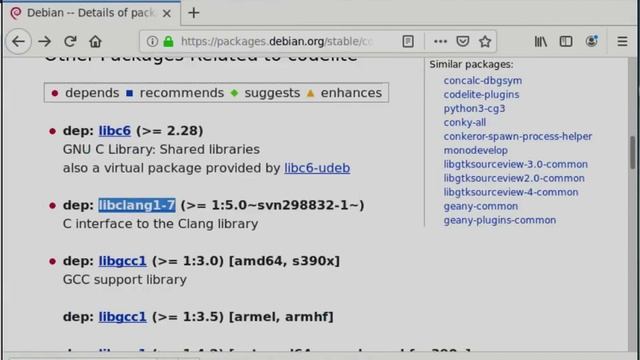This screenshot has height=360, width=640.
Task: Open libgtksourceview-3.0-common link
Action: [x=516, y=164]
